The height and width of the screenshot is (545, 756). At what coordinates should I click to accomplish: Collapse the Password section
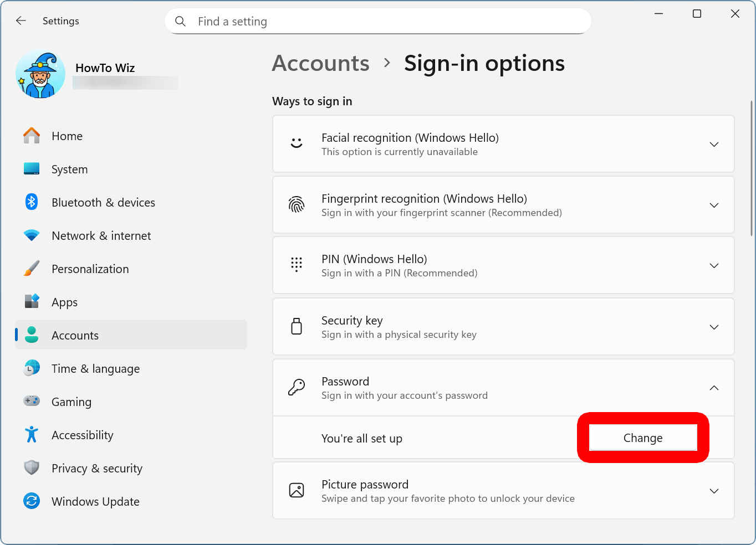pos(714,388)
